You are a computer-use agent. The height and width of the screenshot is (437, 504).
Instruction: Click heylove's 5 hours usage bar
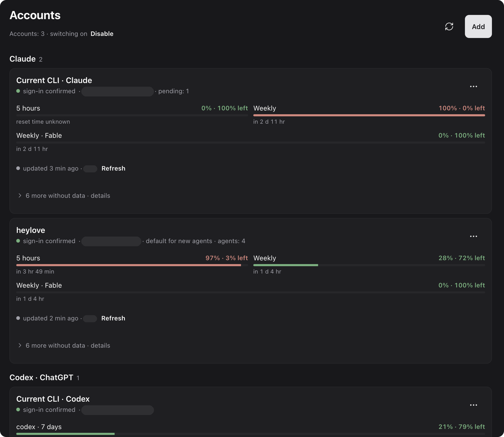(x=132, y=265)
